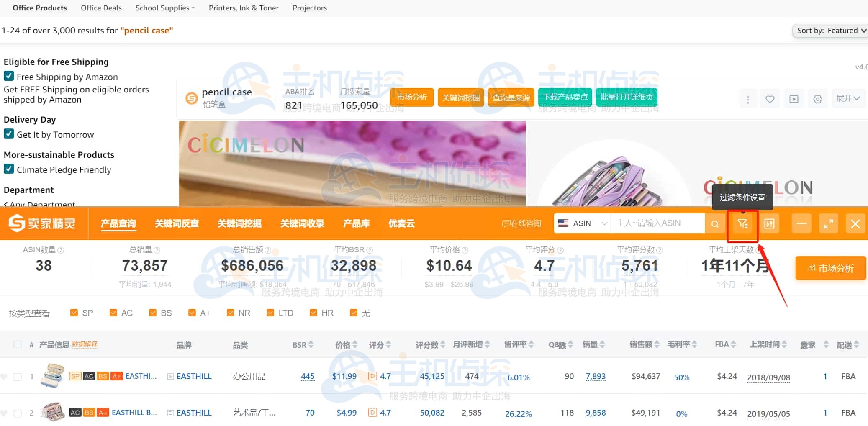
Task: Click the heart favorite icon near pencil case
Action: [770, 99]
